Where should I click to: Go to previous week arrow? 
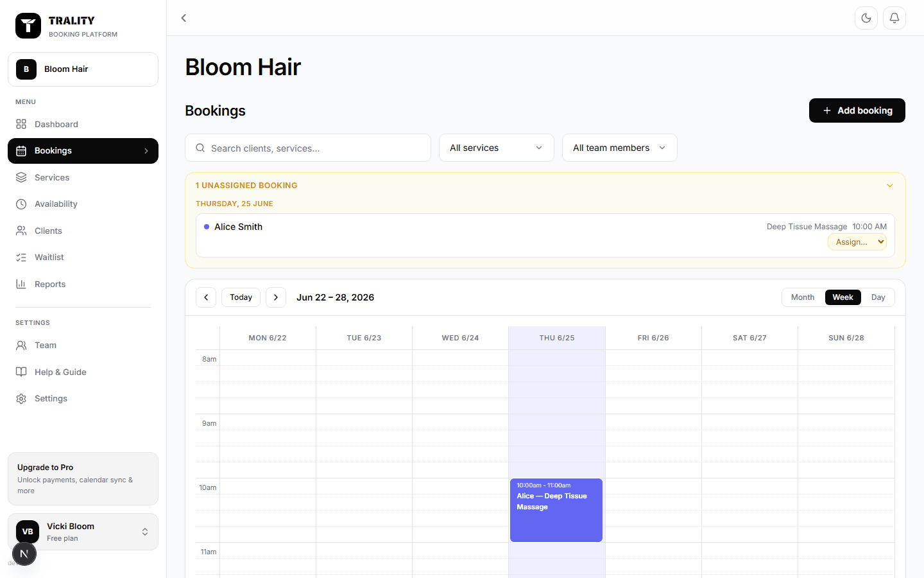pyautogui.click(x=206, y=297)
